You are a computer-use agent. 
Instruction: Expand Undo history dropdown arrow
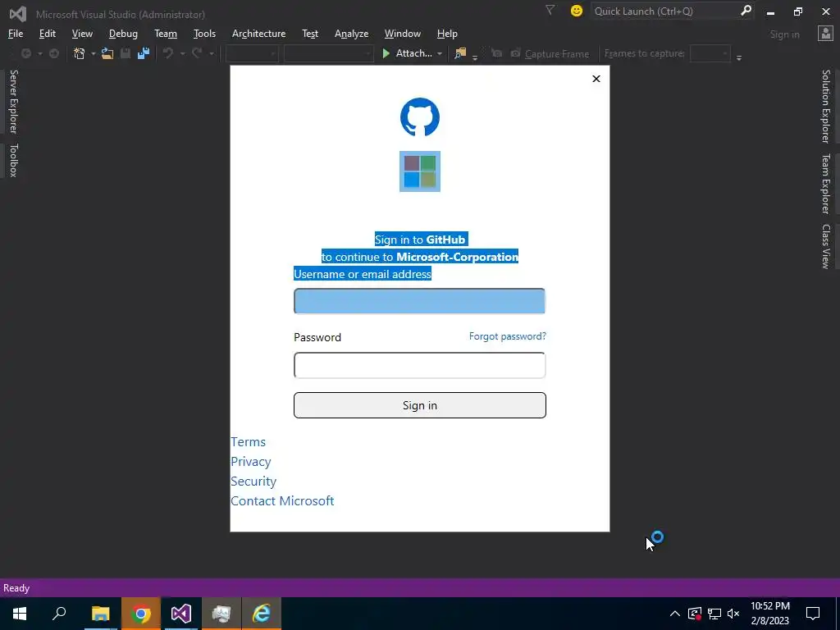tap(182, 54)
